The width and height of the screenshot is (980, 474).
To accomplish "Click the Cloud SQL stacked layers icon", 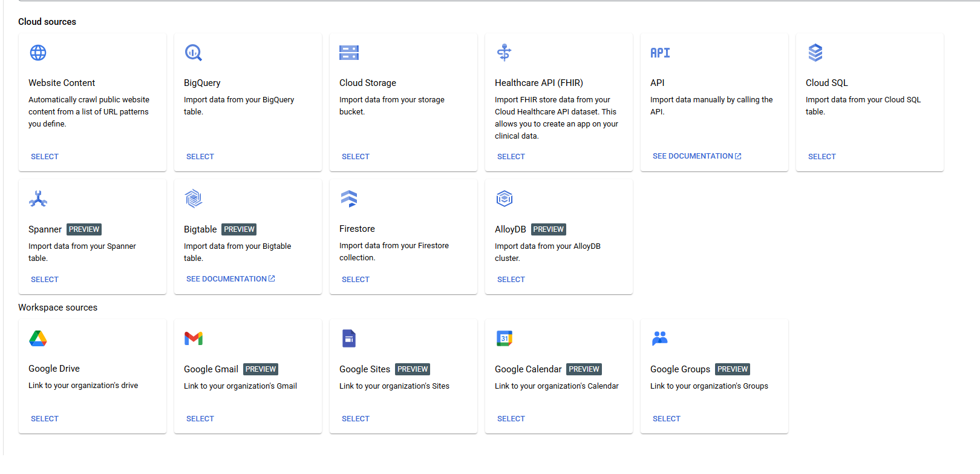I will 815,53.
